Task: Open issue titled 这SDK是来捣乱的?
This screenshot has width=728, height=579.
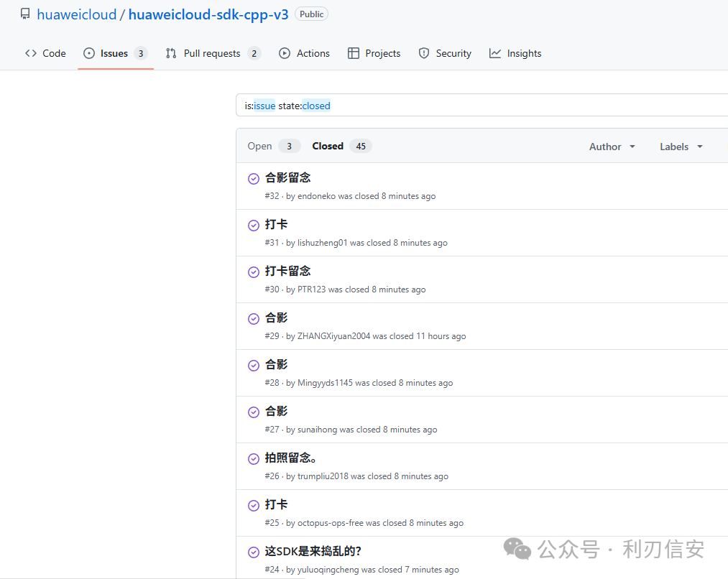Action: click(x=313, y=551)
